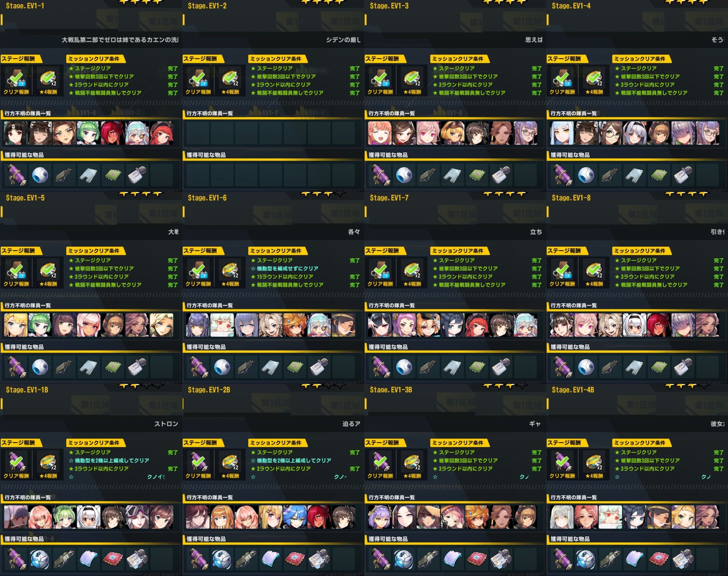Open the クリア報酬 reward icon in Stage EV1-2
The width and height of the screenshot is (728, 576).
pyautogui.click(x=198, y=80)
